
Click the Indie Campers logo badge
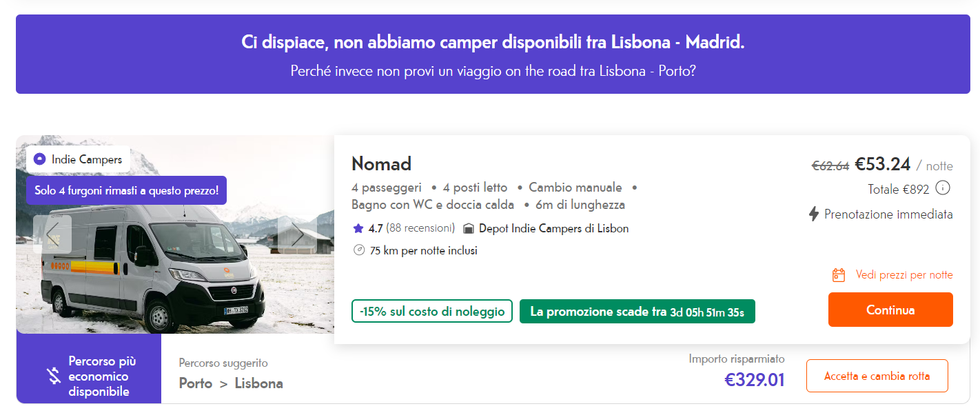(x=78, y=159)
